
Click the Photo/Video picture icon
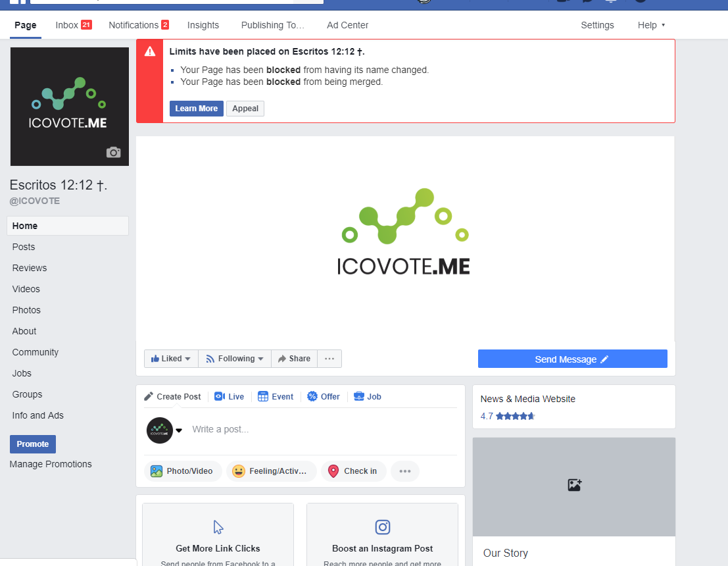(157, 471)
